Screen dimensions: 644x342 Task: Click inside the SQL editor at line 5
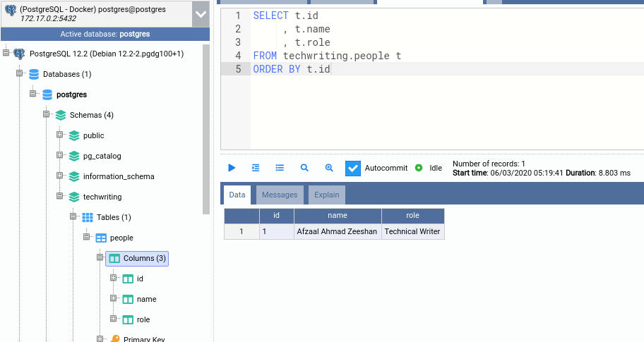tap(424, 69)
